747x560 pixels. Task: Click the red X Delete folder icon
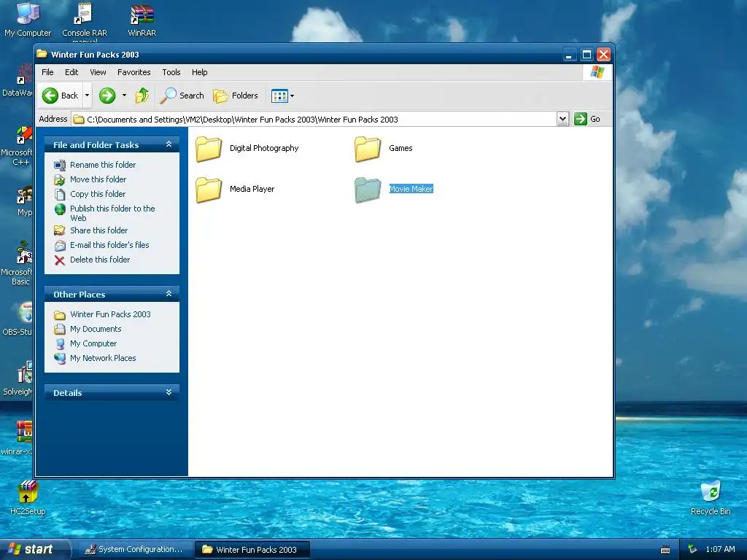click(60, 260)
